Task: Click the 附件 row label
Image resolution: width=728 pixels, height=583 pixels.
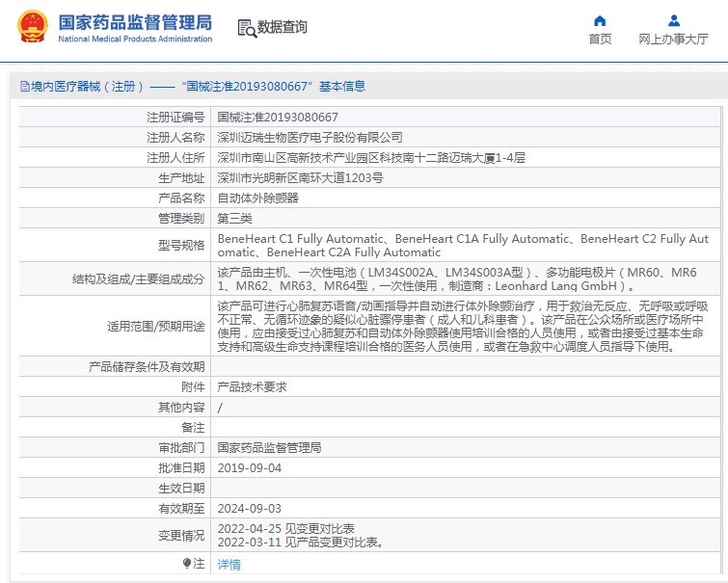Action: [193, 386]
